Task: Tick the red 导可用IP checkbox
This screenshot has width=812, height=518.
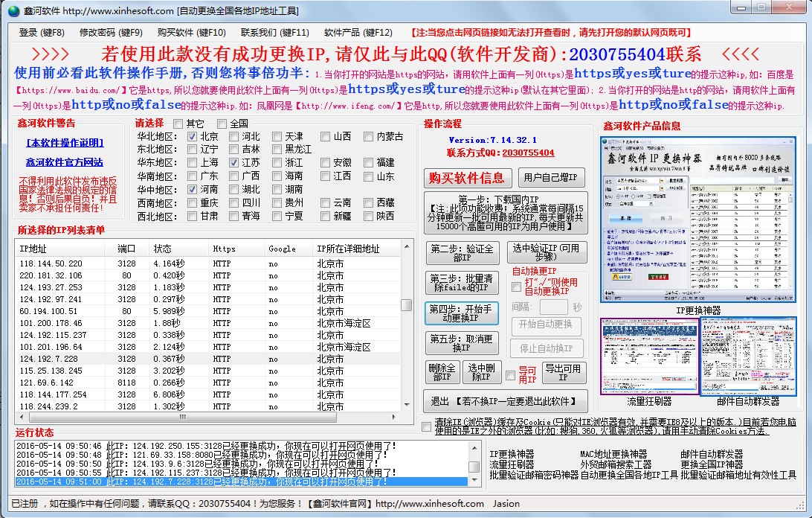Action: [511, 375]
